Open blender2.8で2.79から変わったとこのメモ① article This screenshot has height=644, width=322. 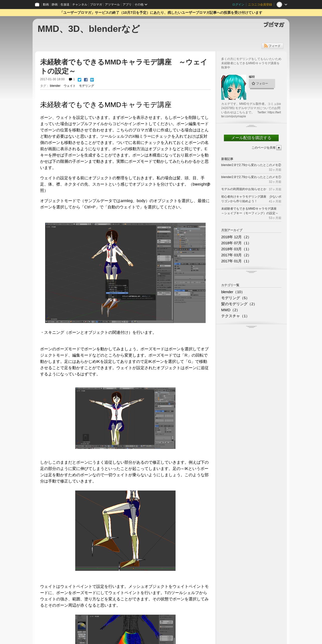251,177
